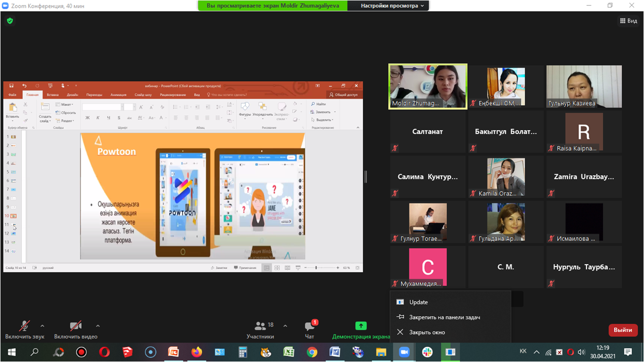Open Firefox from the taskbar
The image size is (644, 362).
point(196,352)
